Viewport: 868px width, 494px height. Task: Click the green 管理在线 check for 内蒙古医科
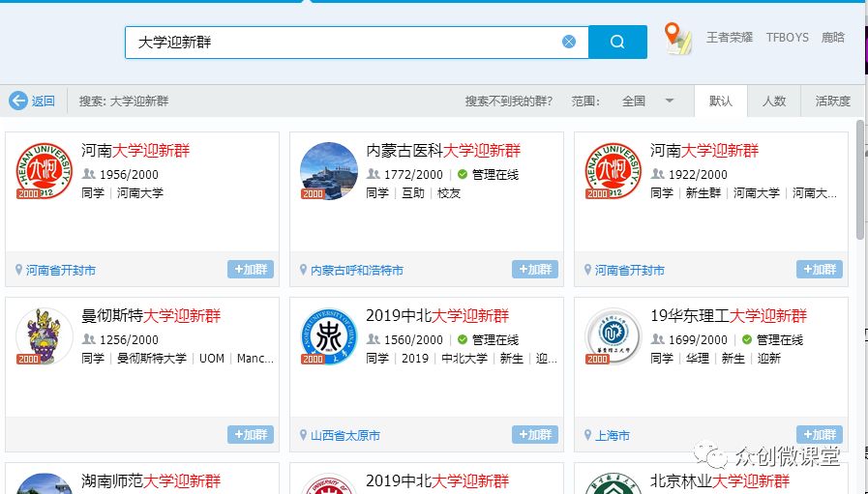[463, 175]
